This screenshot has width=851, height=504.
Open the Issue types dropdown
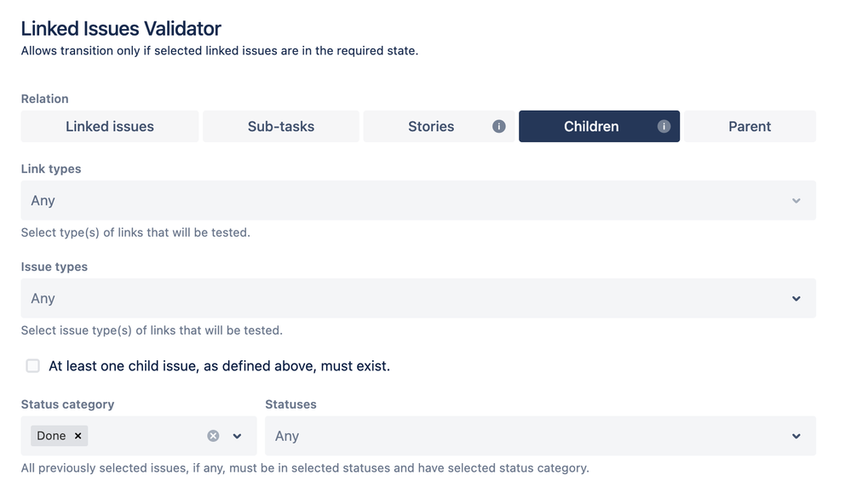418,298
